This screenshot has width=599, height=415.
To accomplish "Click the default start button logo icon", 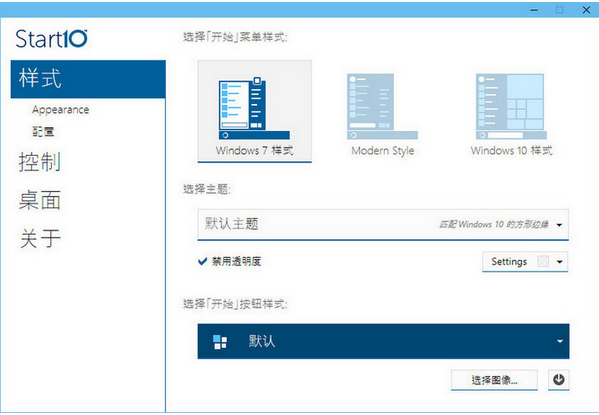I will coord(220,342).
